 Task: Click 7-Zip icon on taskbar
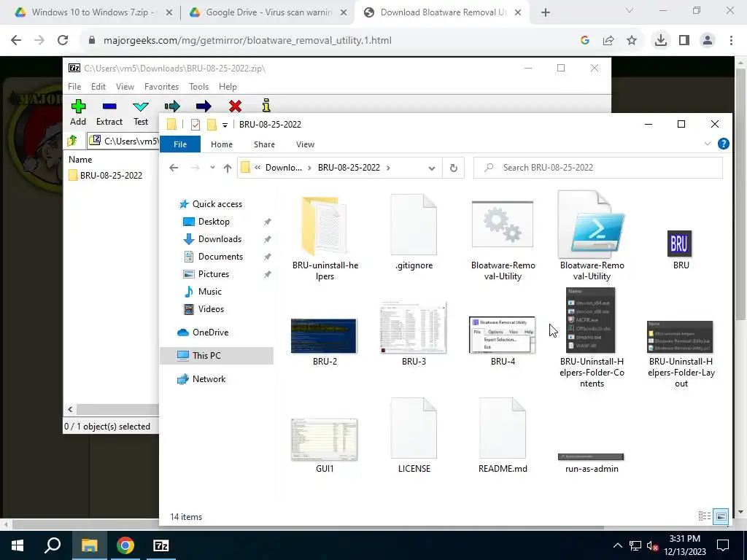(161, 545)
